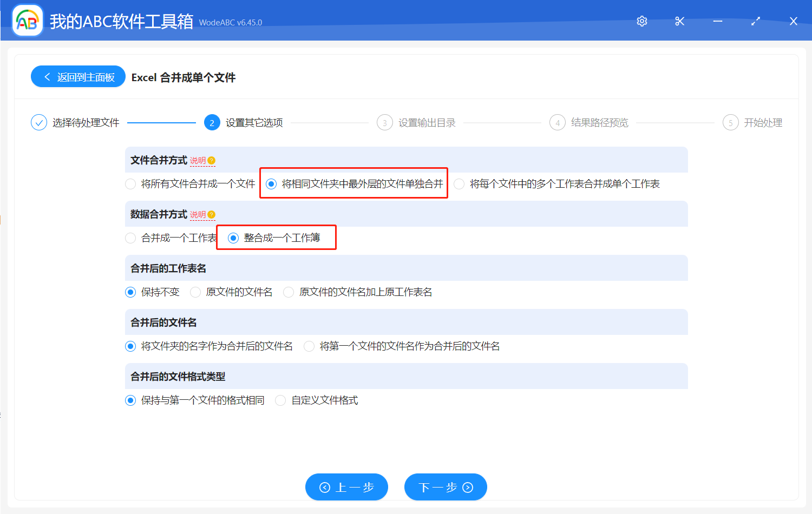Click the fullscreen arrow icon in the title bar
Viewport: 812px width, 514px height.
tap(755, 21)
